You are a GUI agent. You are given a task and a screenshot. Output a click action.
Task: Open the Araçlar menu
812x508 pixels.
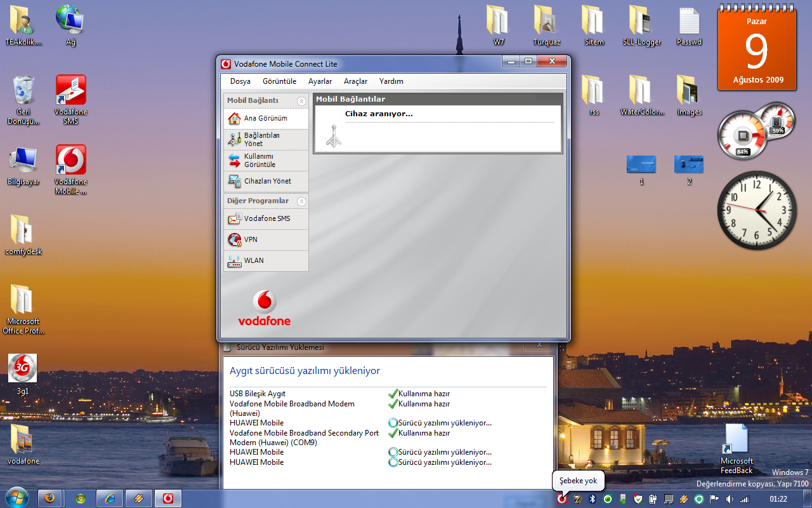356,81
